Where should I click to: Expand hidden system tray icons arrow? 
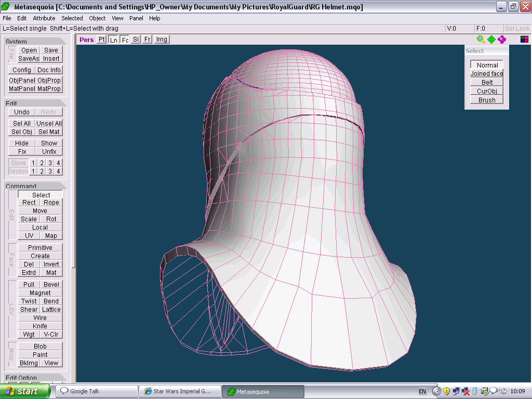(x=436, y=391)
